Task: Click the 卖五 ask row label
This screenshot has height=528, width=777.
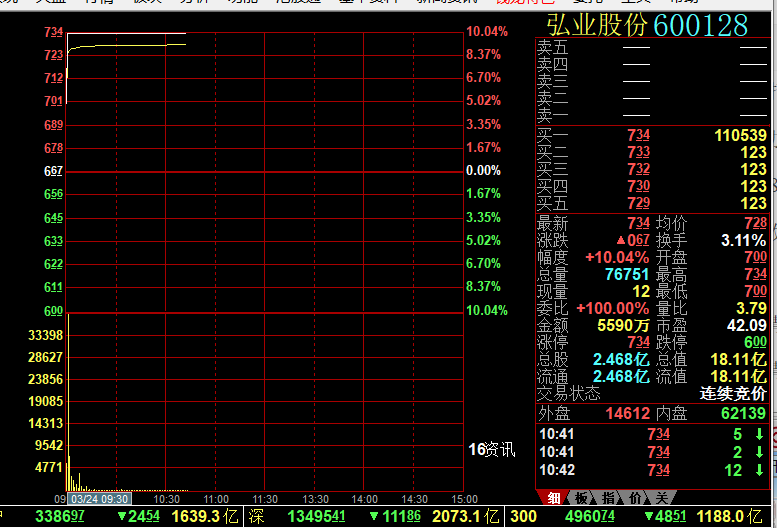Action: pyautogui.click(x=553, y=48)
